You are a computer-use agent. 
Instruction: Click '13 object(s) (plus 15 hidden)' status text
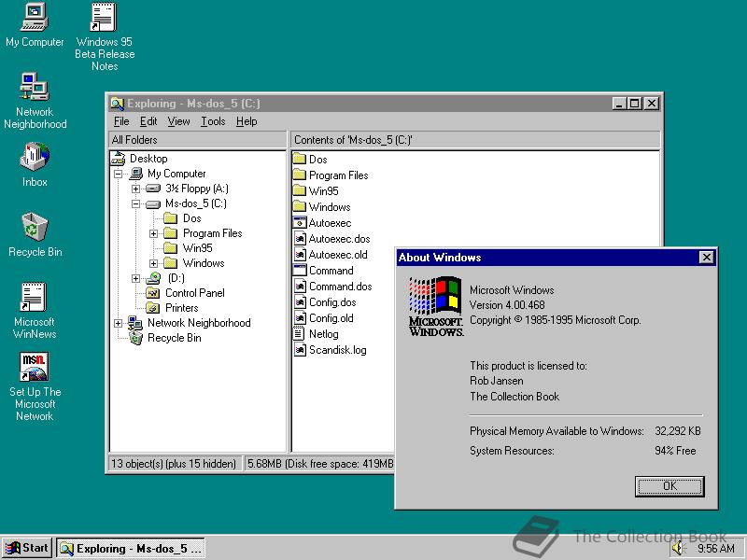coord(174,463)
